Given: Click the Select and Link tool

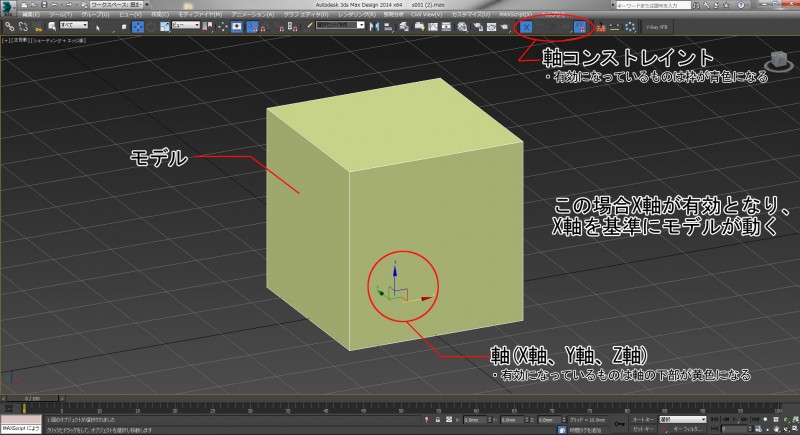Looking at the screenshot, I should (x=8, y=25).
